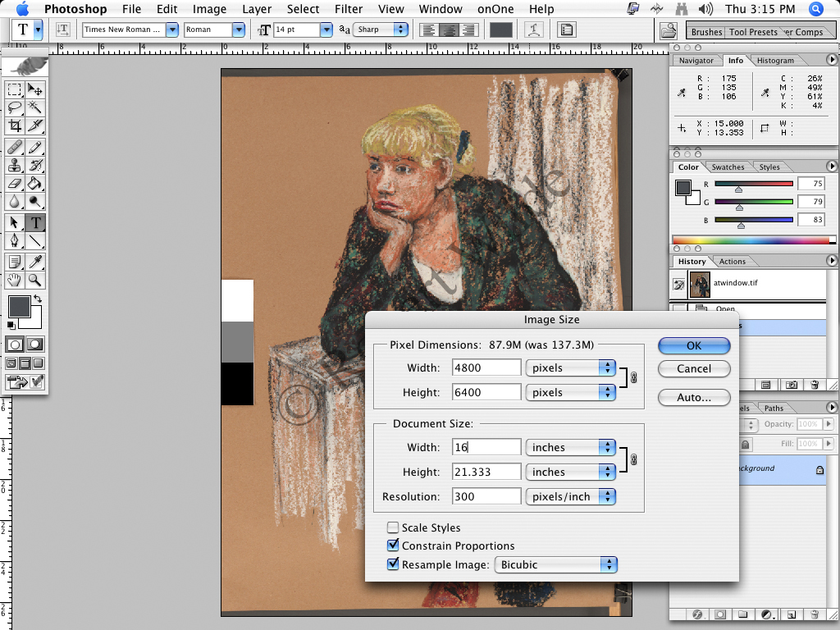
Task: Click OK in Image Size dialog
Action: (694, 345)
